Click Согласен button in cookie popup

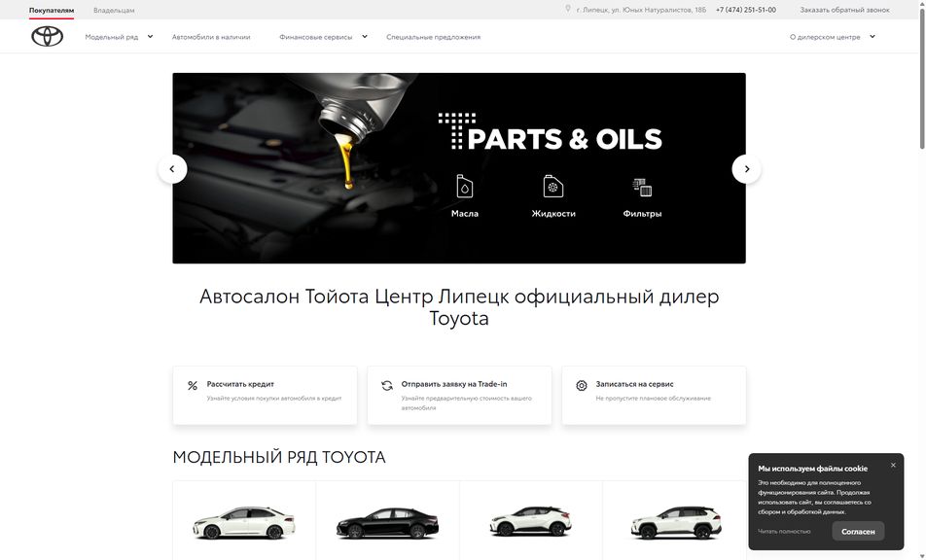(858, 531)
